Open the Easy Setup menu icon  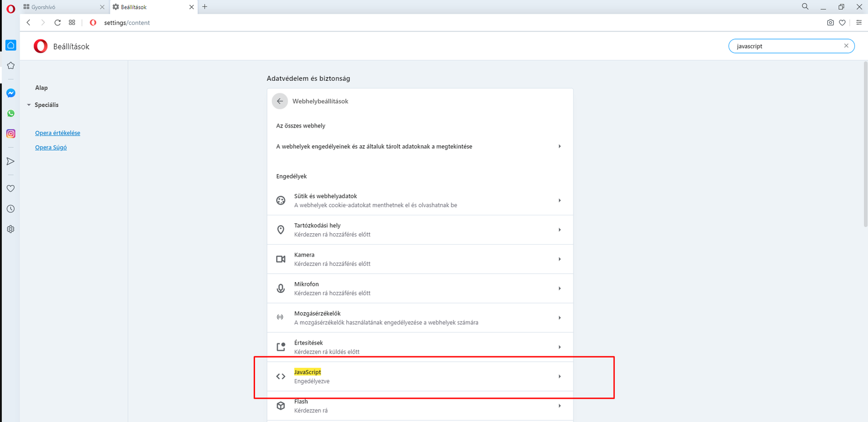tap(859, 23)
